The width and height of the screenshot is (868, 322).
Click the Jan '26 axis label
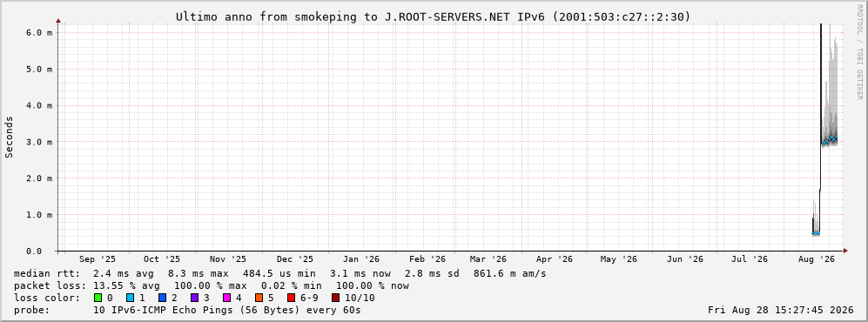coord(361,259)
